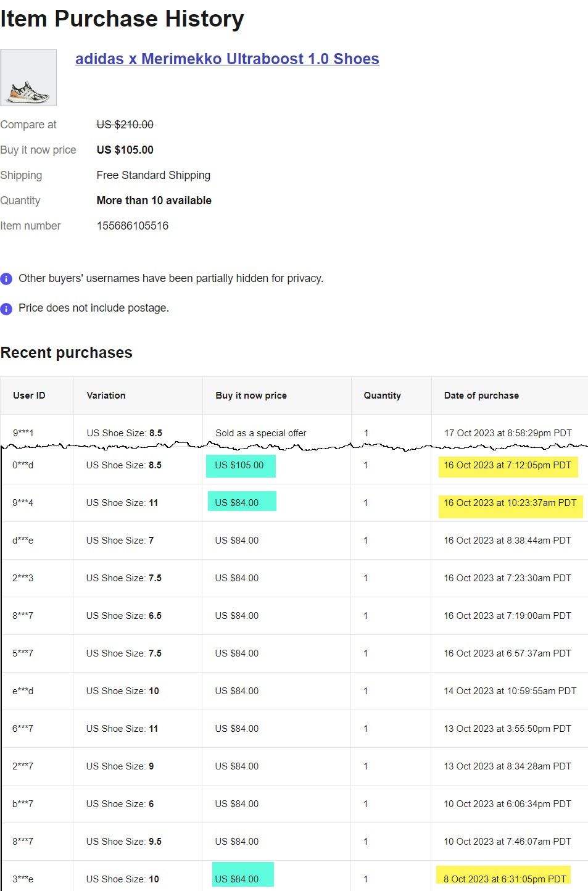Select US Shoe Size: 9 variation
Screen dimensions: 588x891
(x=120, y=766)
